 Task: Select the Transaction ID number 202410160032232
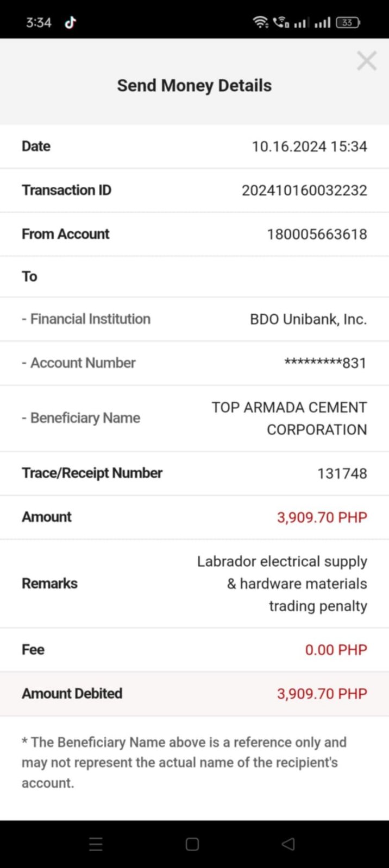click(304, 191)
